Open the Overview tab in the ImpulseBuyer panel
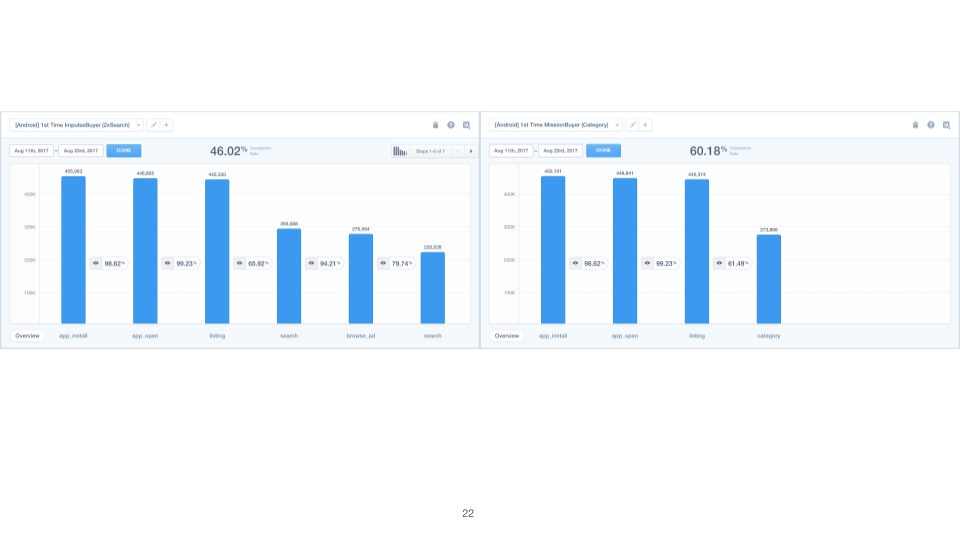The width and height of the screenshot is (960, 540). point(27,336)
